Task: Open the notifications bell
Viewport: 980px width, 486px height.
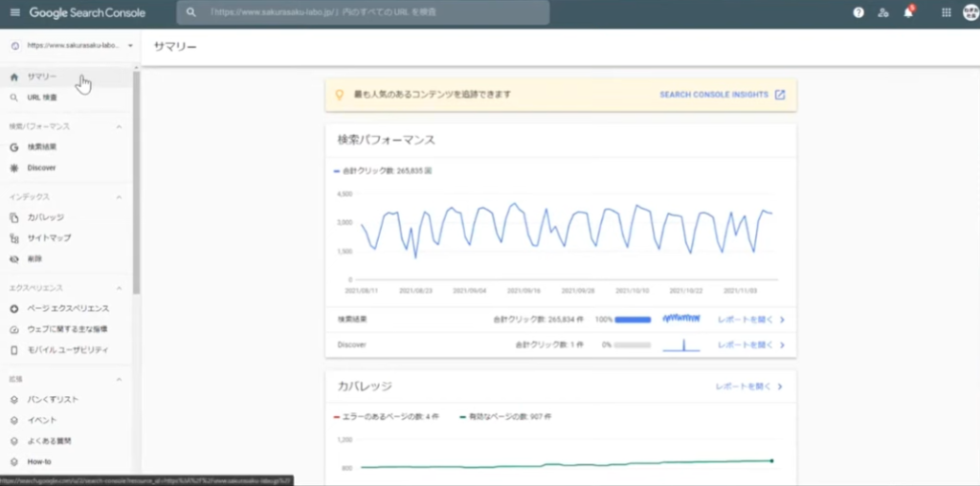Action: (x=909, y=11)
